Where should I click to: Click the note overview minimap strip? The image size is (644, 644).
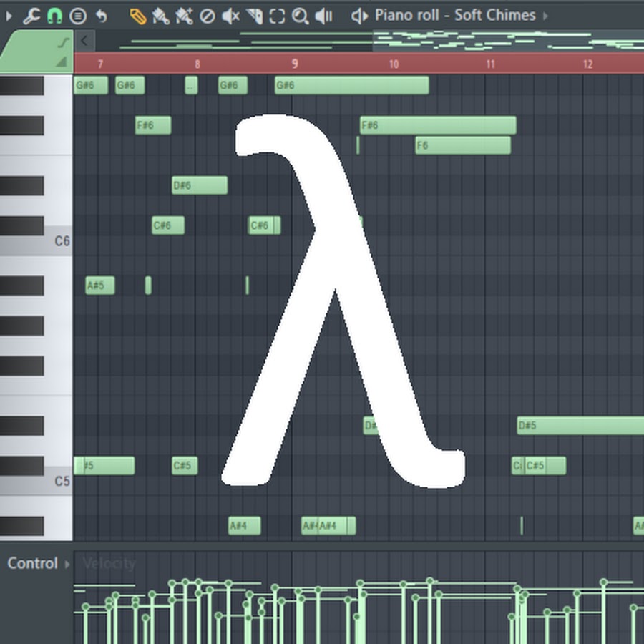click(370, 41)
